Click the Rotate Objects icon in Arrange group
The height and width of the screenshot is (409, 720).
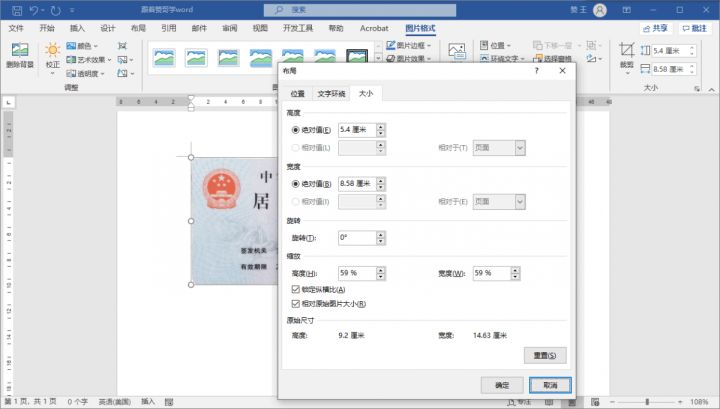(x=591, y=59)
